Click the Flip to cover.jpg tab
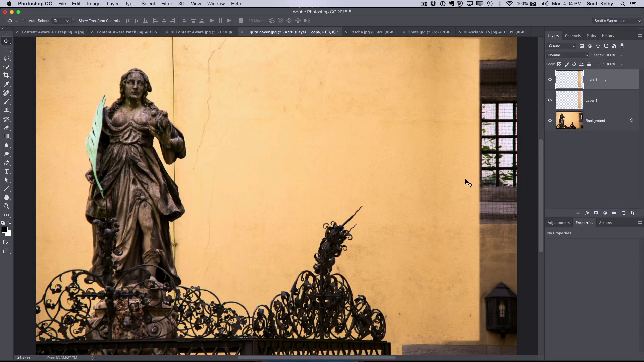 [292, 32]
